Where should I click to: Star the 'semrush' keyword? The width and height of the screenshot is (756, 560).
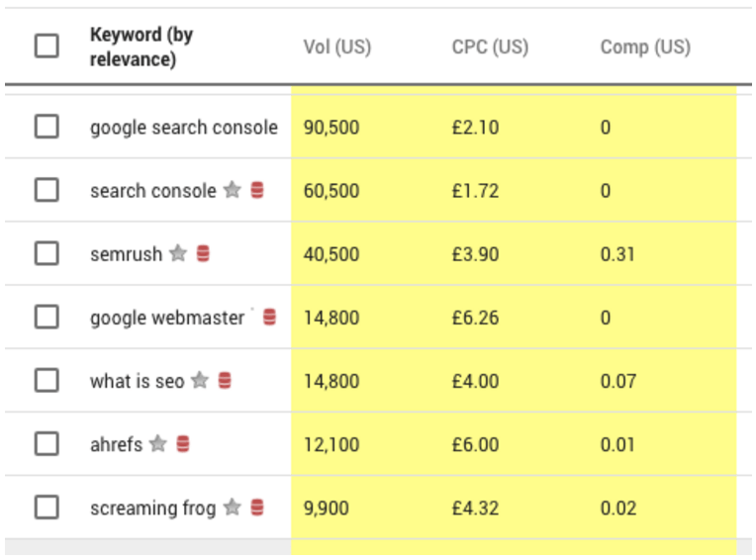(x=178, y=254)
